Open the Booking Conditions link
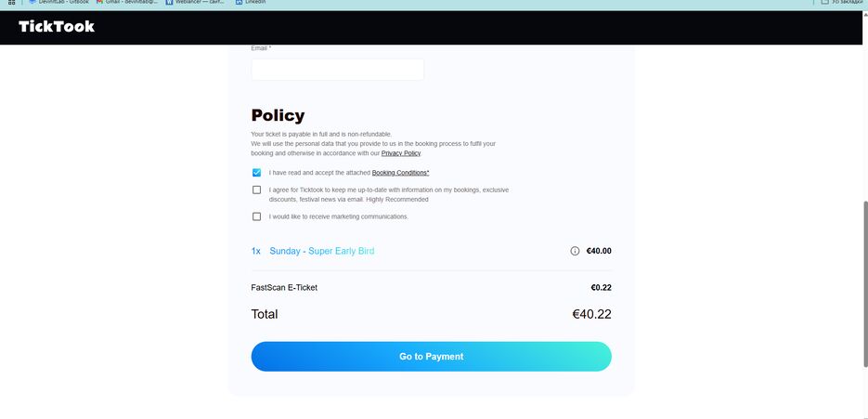868x419 pixels. pos(400,173)
